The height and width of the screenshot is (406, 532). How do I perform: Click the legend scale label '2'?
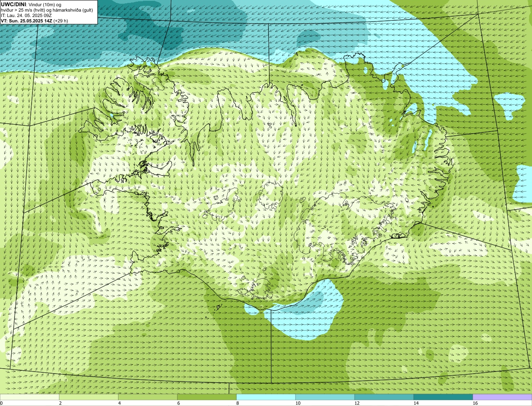pyautogui.click(x=60, y=403)
